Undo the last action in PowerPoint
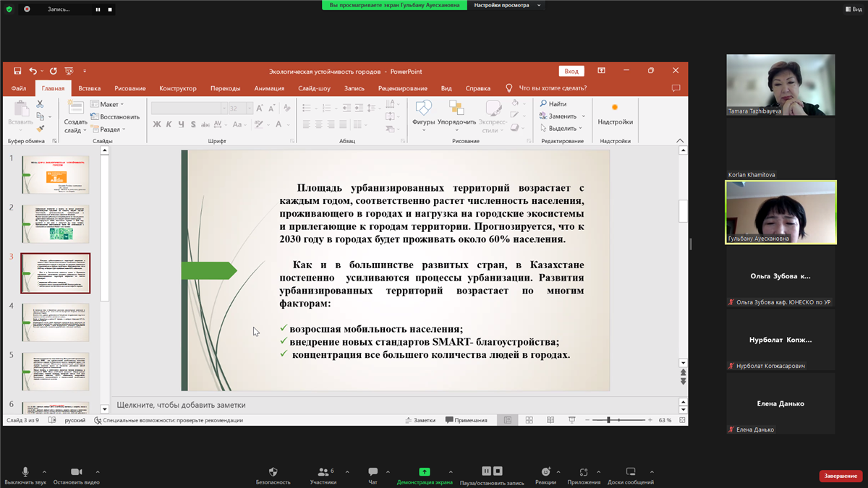This screenshot has width=868, height=488. coord(33,71)
